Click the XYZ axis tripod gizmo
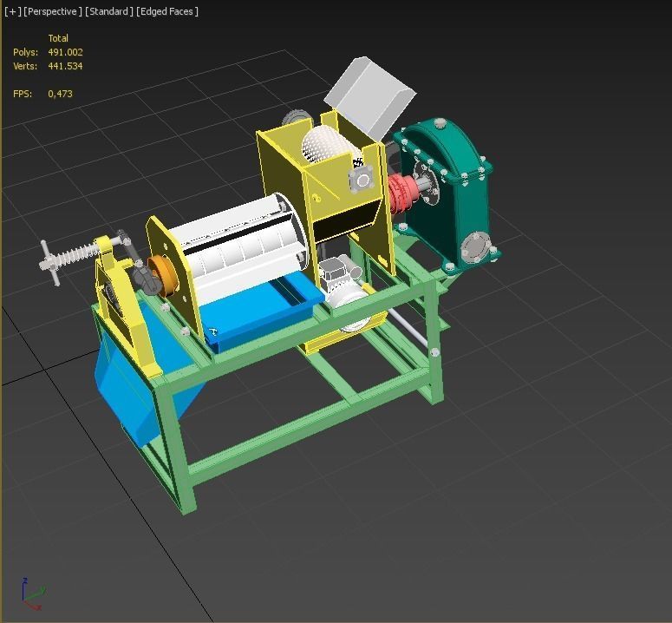The width and height of the screenshot is (672, 623). click(32, 593)
